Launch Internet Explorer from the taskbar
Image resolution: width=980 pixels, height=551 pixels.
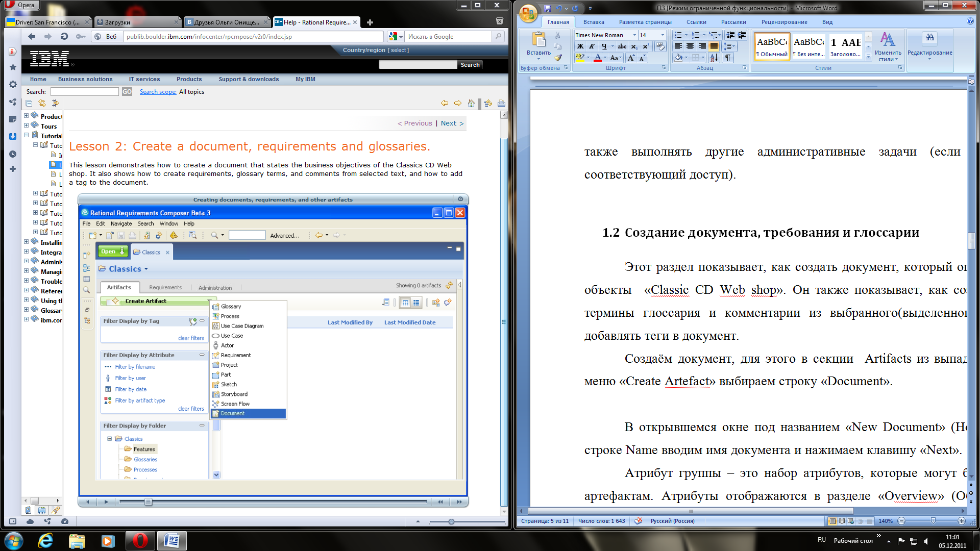(x=45, y=541)
